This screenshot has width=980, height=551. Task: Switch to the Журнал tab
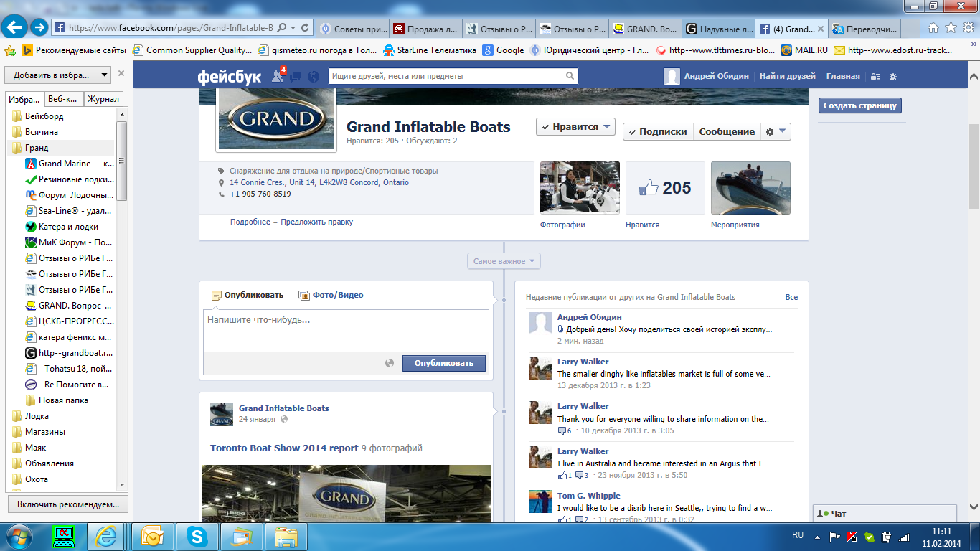[103, 99]
